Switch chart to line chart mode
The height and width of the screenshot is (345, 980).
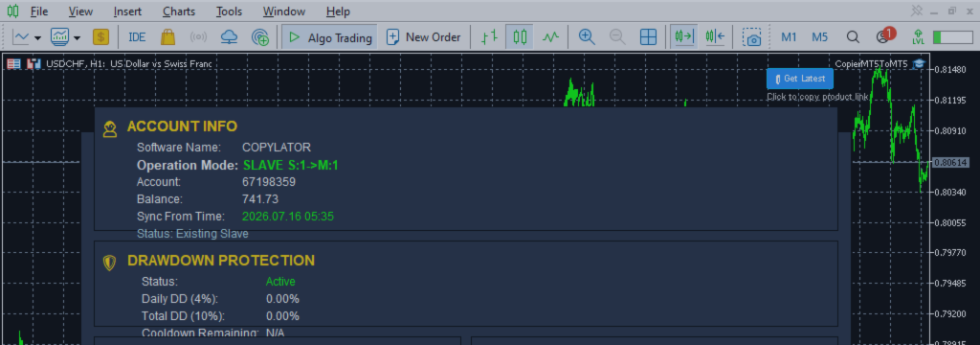coord(550,37)
